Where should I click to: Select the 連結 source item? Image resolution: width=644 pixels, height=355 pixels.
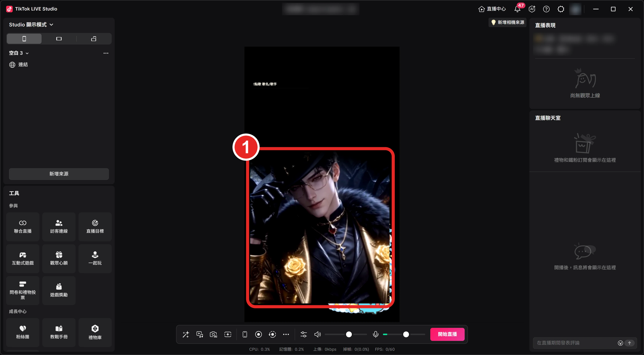59,65
